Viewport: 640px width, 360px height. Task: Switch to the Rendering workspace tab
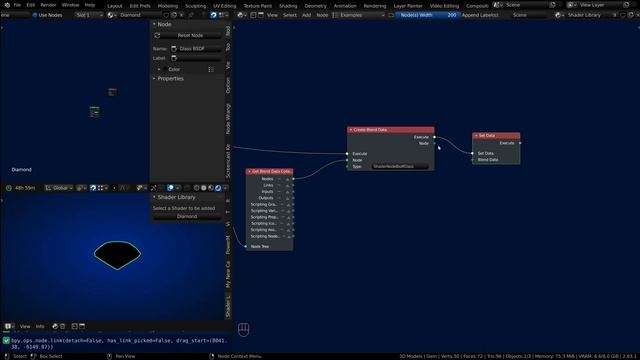pos(375,6)
